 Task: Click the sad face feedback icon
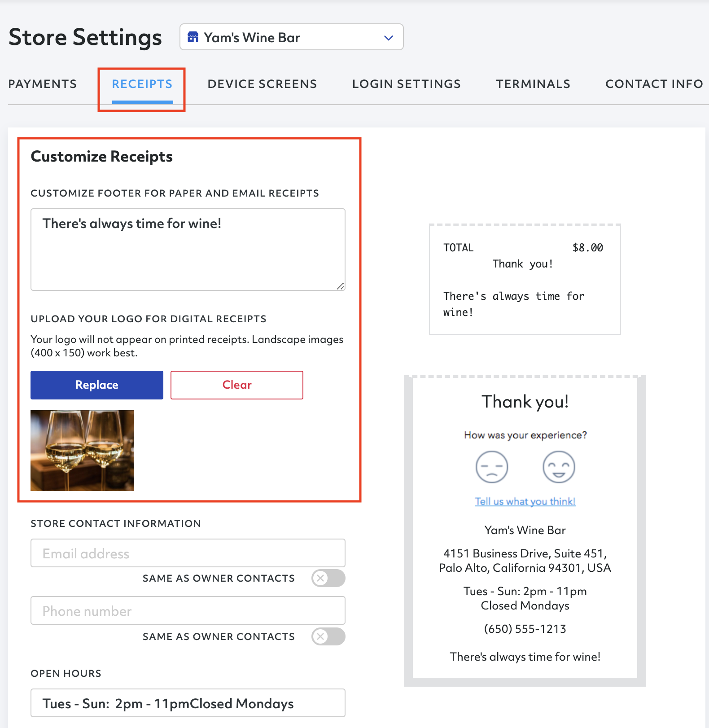(x=492, y=467)
